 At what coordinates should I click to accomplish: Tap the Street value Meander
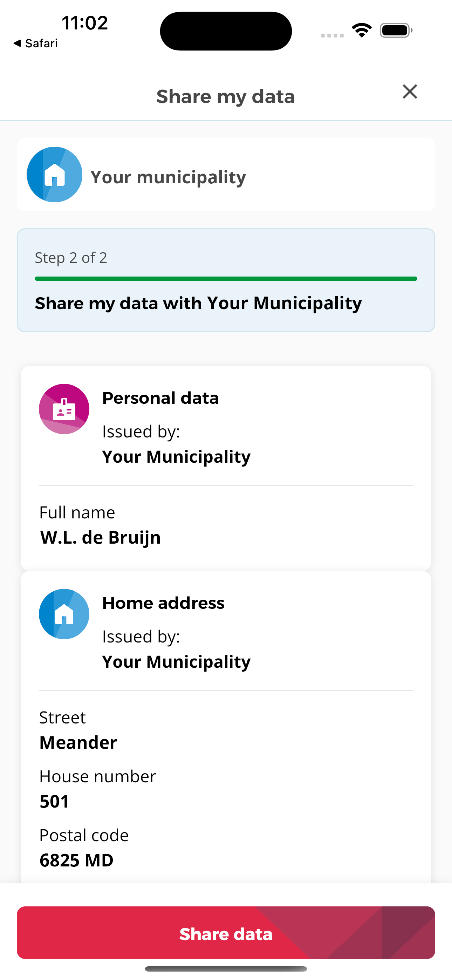point(78,742)
